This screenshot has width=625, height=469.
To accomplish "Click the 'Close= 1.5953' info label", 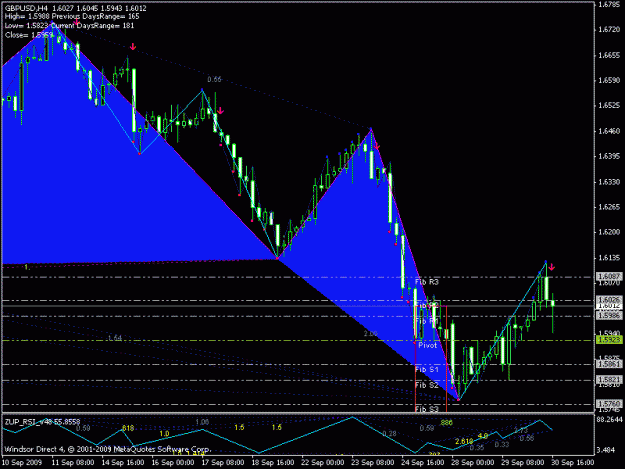I will pyautogui.click(x=29, y=35).
